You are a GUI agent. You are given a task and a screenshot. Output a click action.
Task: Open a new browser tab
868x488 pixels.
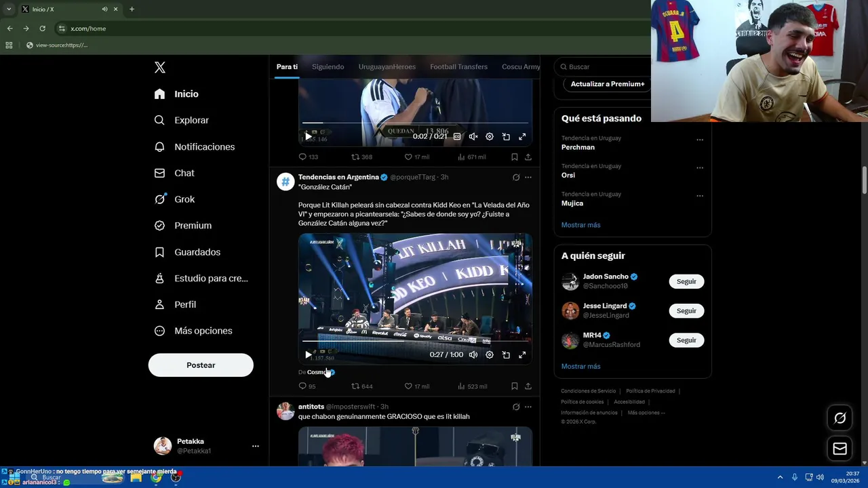click(132, 9)
